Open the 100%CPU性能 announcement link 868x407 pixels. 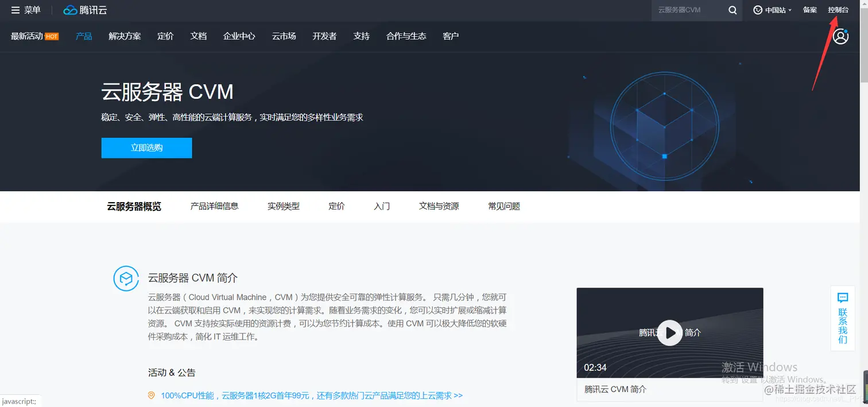312,396
